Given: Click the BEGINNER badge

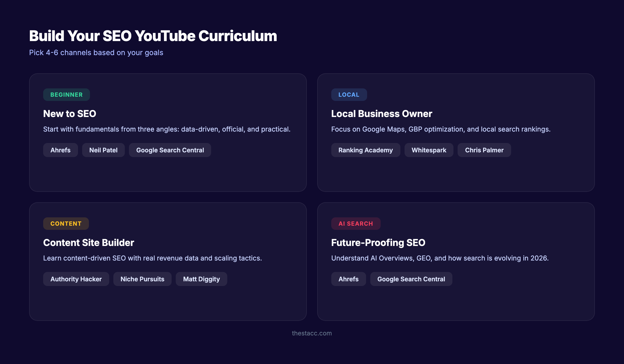Looking at the screenshot, I should (66, 94).
